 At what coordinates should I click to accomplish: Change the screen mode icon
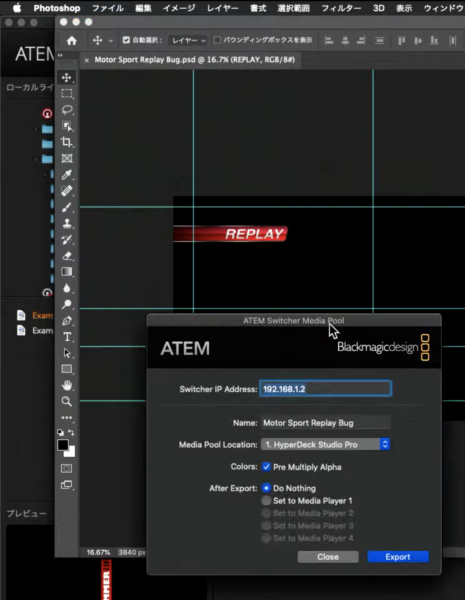[x=67, y=485]
